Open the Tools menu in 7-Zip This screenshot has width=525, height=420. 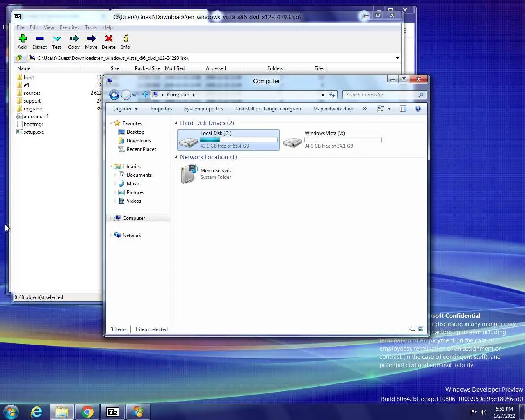91,27
